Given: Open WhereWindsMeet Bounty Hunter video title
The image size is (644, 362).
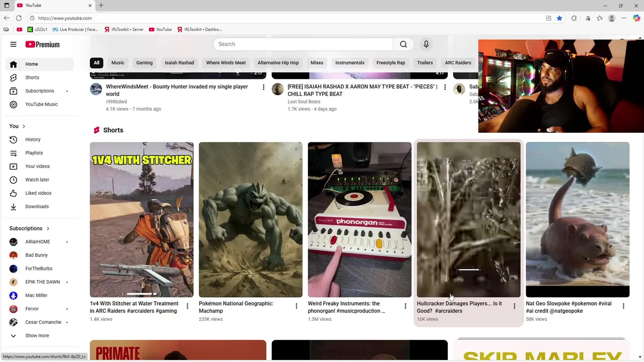Looking at the screenshot, I should pyautogui.click(x=177, y=90).
